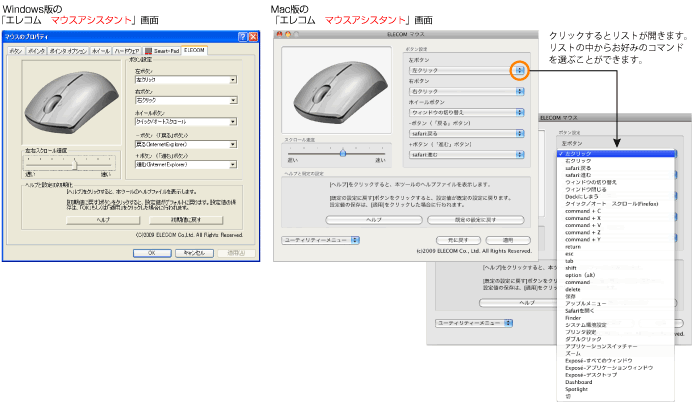Choose Safariを開く in the list
This screenshot has width=695, height=405.
(616, 311)
